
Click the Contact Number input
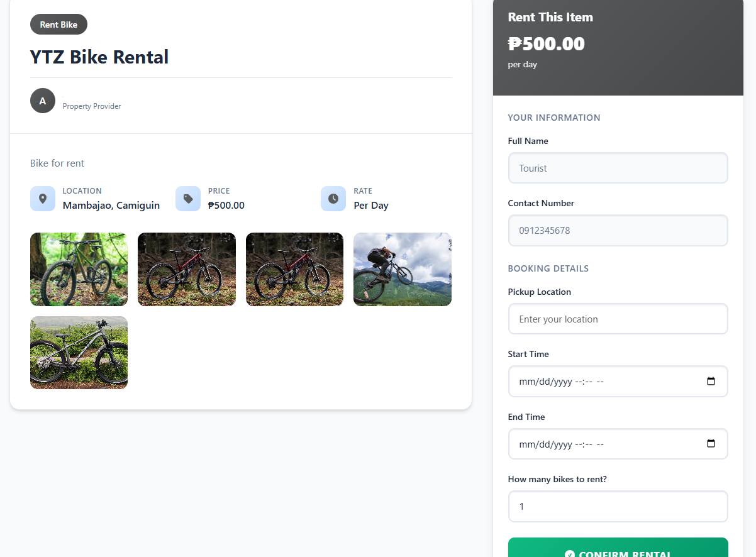pyautogui.click(x=618, y=231)
